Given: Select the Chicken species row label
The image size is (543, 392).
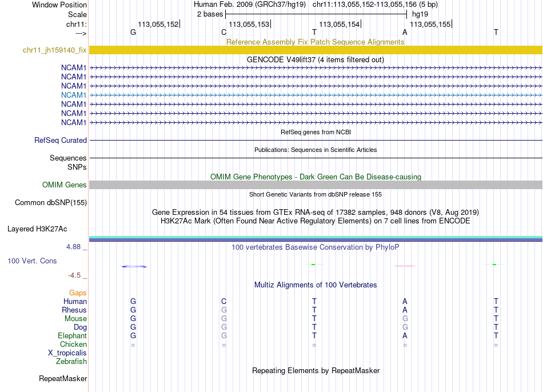Looking at the screenshot, I should coord(73,344).
